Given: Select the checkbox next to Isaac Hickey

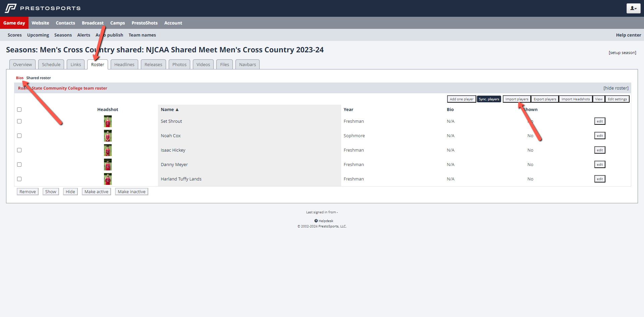Looking at the screenshot, I should [19, 150].
